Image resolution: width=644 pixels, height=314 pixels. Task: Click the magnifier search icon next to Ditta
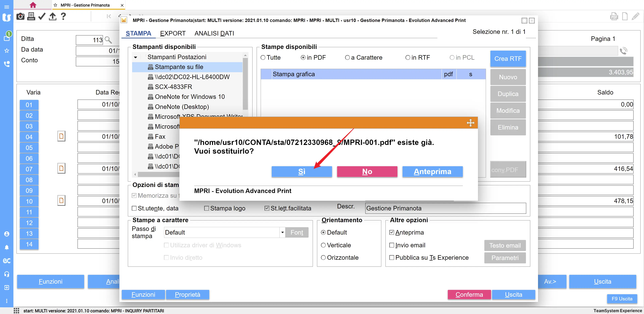[108, 40]
